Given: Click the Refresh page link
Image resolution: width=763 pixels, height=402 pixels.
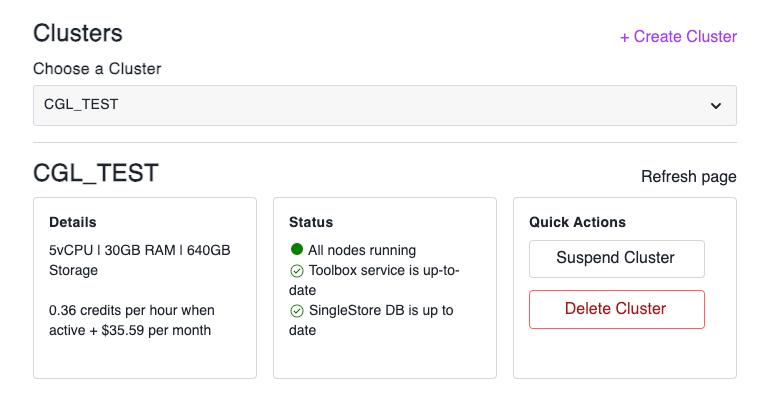Looking at the screenshot, I should 688,177.
